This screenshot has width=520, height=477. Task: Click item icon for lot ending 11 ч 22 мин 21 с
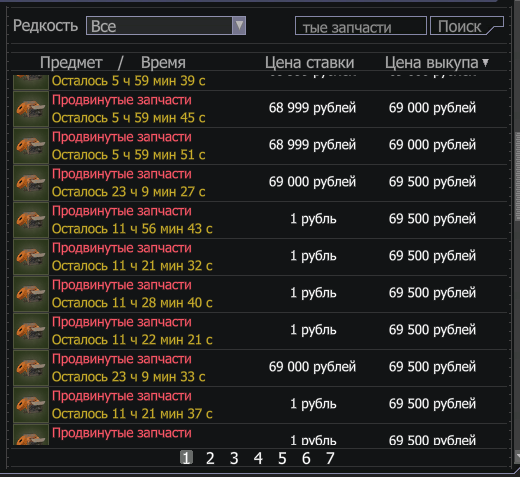tap(31, 331)
